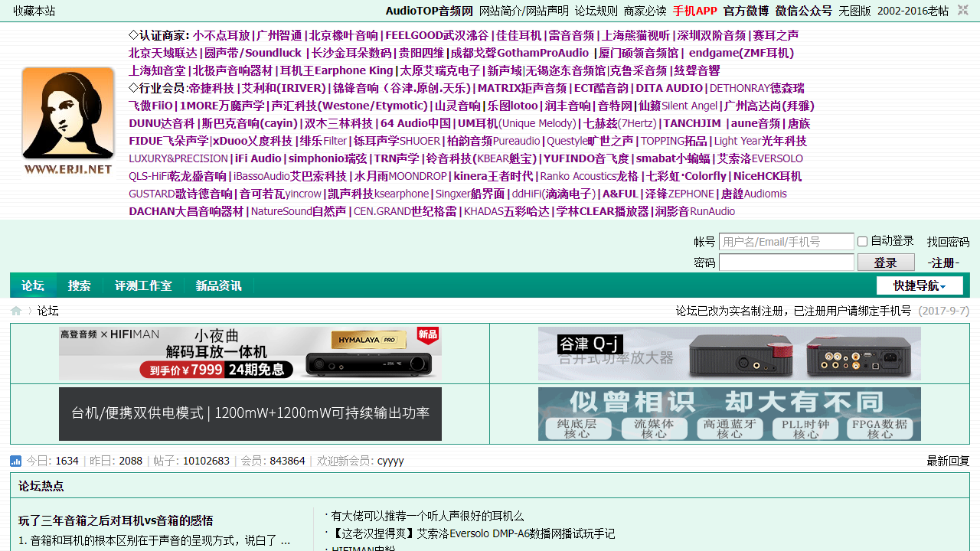Click the 帐号 username input field

click(x=786, y=242)
